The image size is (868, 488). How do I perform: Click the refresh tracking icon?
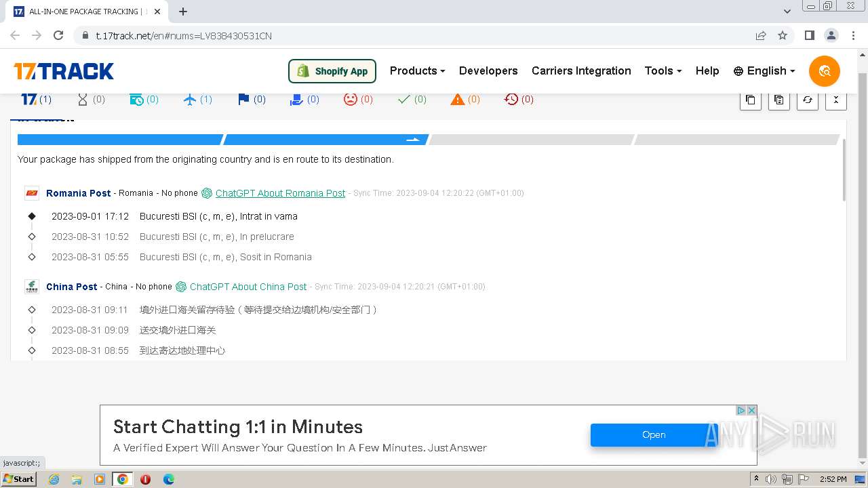(807, 100)
